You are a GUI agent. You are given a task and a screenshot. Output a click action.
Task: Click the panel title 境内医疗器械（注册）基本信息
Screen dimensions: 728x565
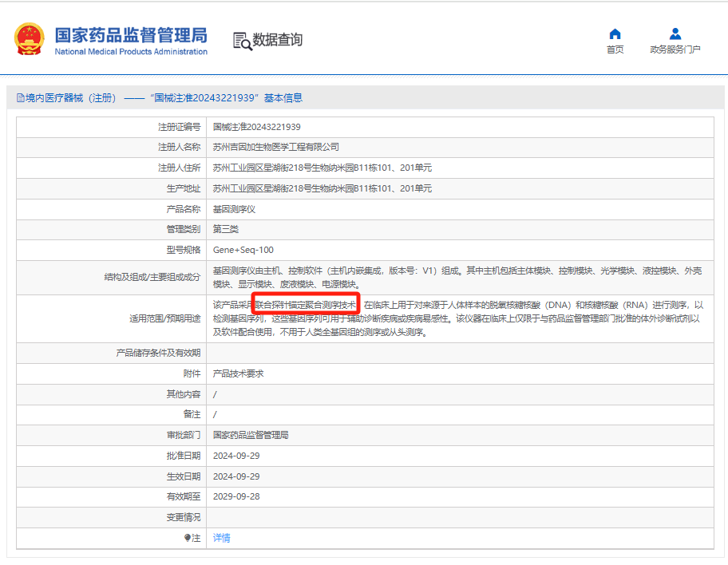coord(164,98)
